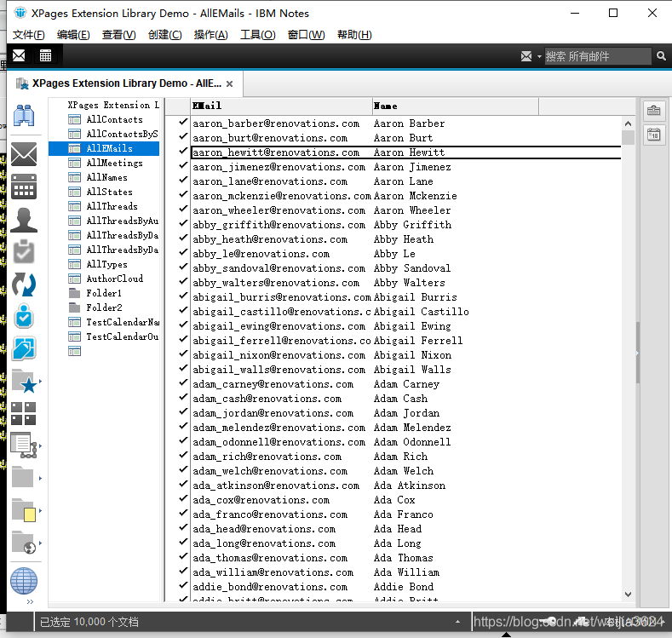This screenshot has height=638, width=672.
Task: Expand the status bar popup arrow
Action: click(457, 621)
